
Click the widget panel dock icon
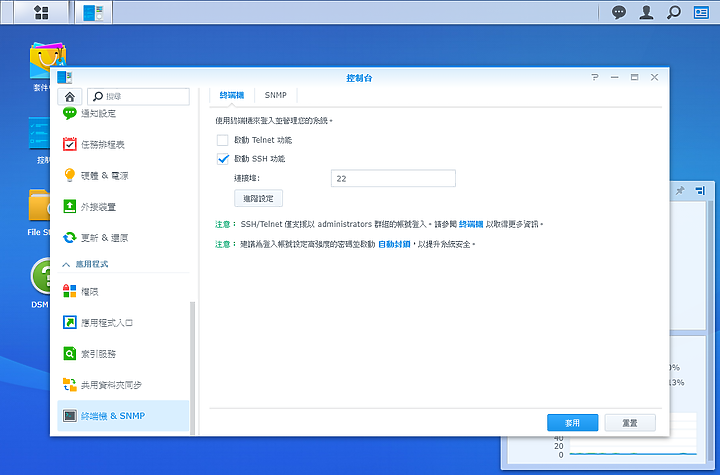[700, 190]
